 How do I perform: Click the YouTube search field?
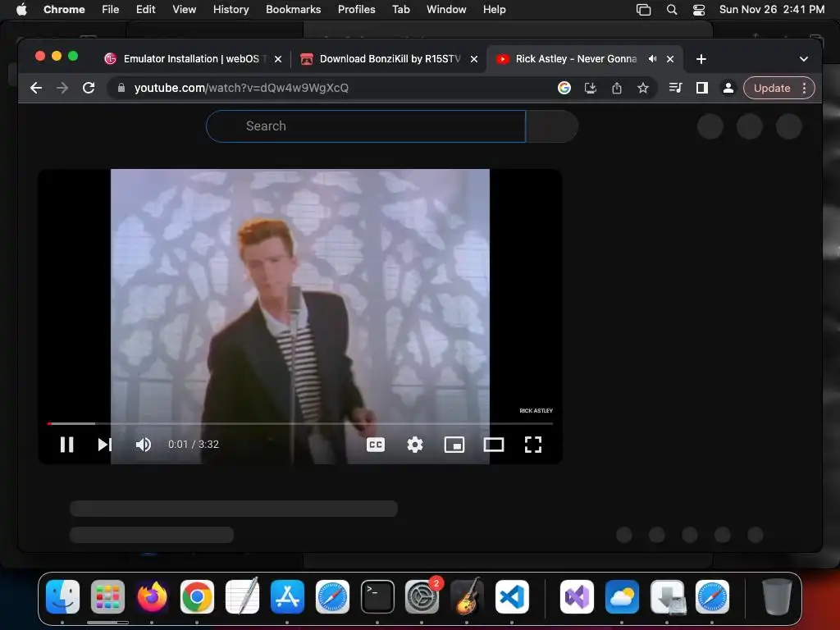tap(366, 126)
